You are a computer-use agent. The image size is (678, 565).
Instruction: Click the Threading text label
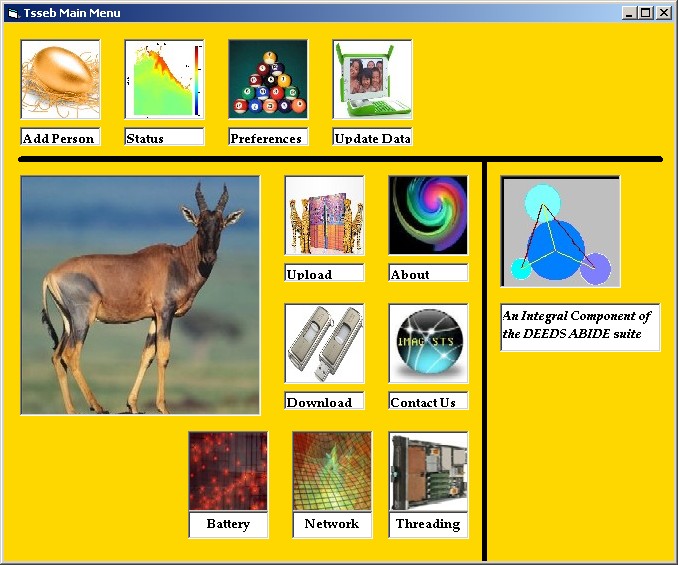pos(428,524)
